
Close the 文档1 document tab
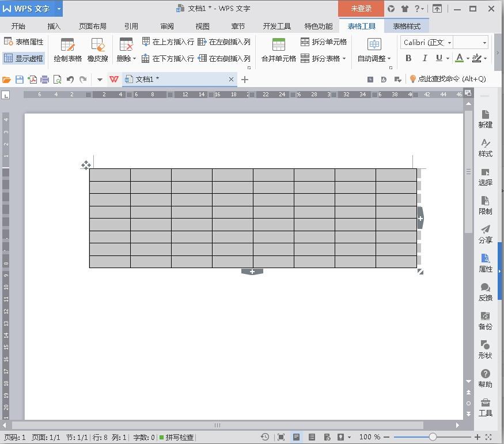click(231, 79)
